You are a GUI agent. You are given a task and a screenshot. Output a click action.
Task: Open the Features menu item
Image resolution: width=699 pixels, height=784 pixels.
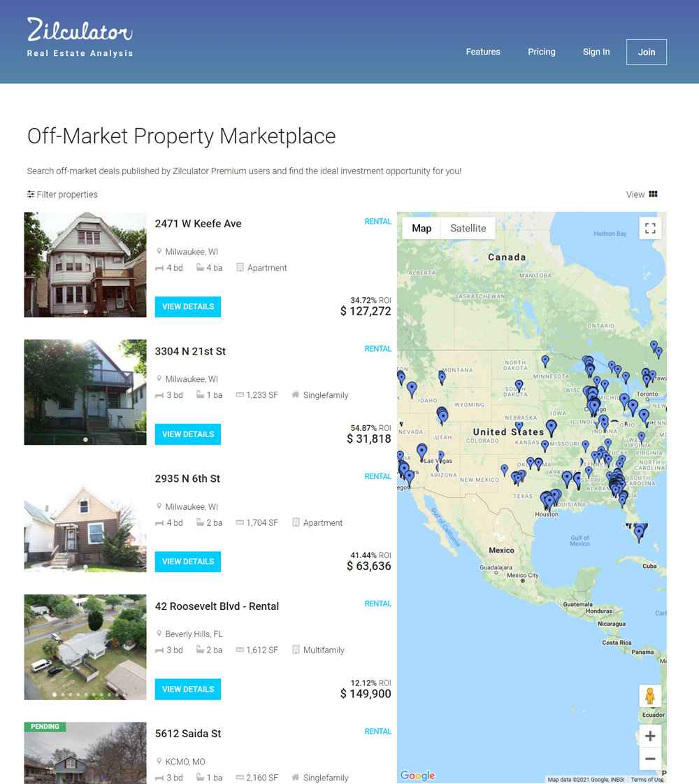point(483,52)
